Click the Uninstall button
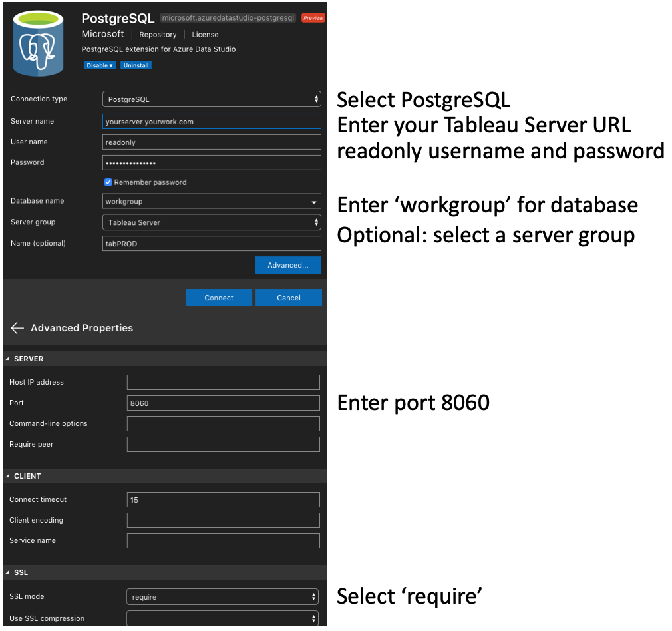 coord(136,65)
